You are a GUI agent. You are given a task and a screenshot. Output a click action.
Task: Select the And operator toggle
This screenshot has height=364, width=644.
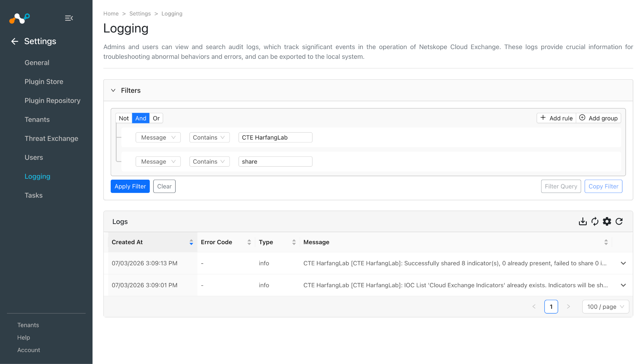point(141,118)
